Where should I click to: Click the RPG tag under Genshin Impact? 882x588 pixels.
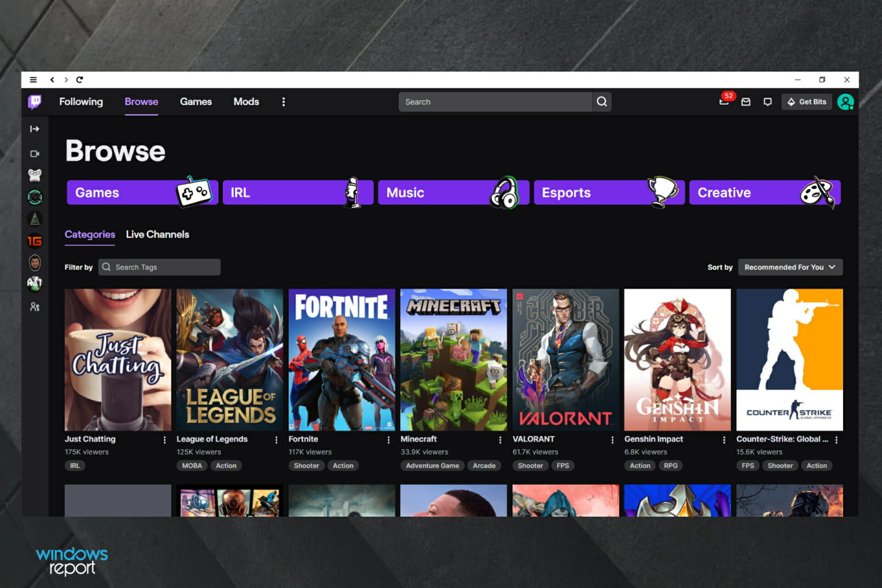tap(671, 465)
